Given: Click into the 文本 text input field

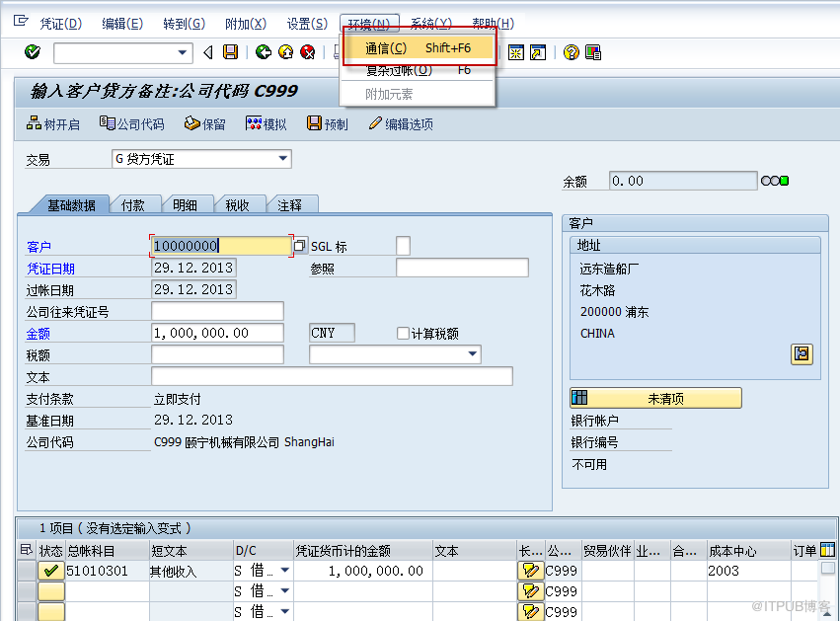Looking at the screenshot, I should [x=332, y=376].
